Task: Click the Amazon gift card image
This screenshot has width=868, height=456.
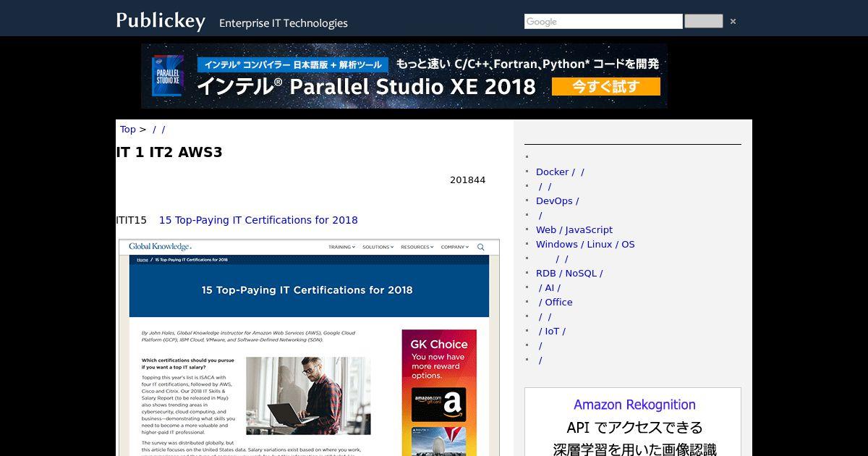Action: (439, 405)
